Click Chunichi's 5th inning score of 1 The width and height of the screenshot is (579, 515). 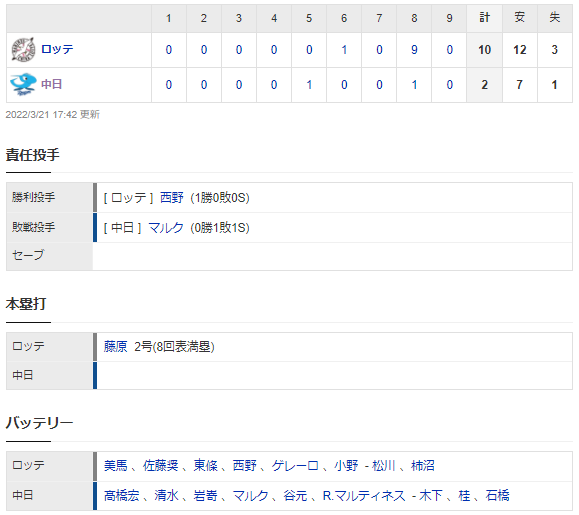pos(309,85)
